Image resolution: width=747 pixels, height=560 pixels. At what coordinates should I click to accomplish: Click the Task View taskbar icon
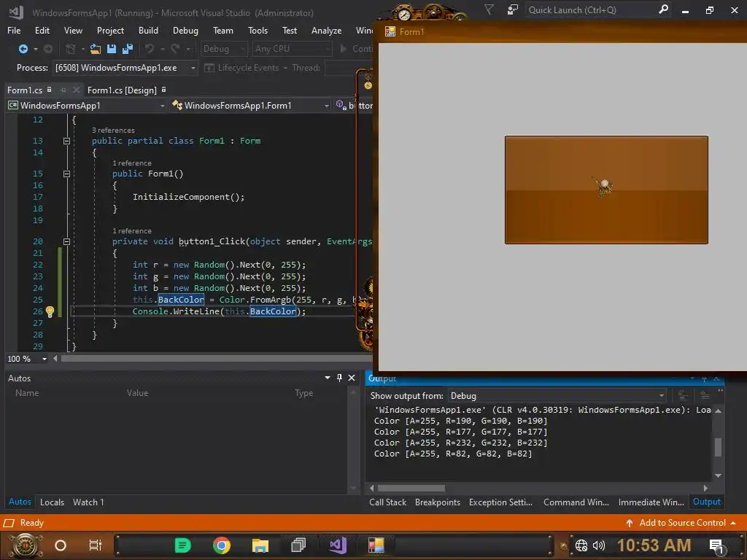click(96, 545)
